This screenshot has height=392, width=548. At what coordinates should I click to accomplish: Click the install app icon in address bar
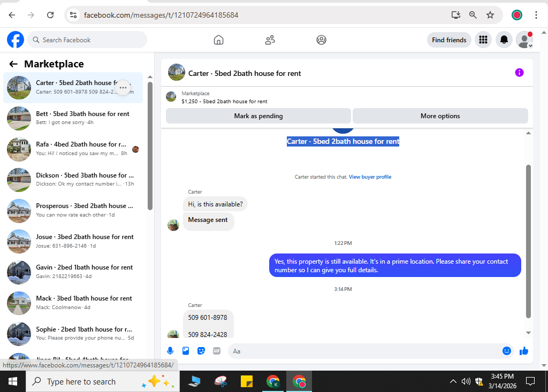456,15
